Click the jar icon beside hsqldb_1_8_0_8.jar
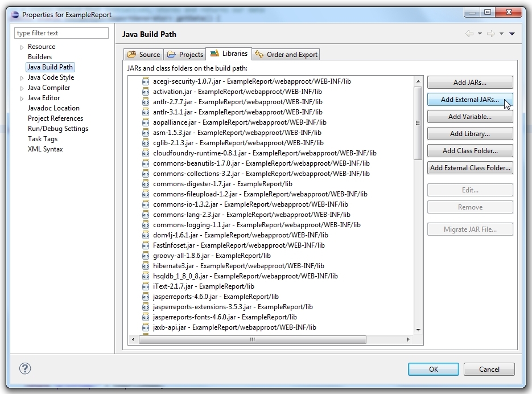The height and width of the screenshot is (394, 532). (146, 276)
